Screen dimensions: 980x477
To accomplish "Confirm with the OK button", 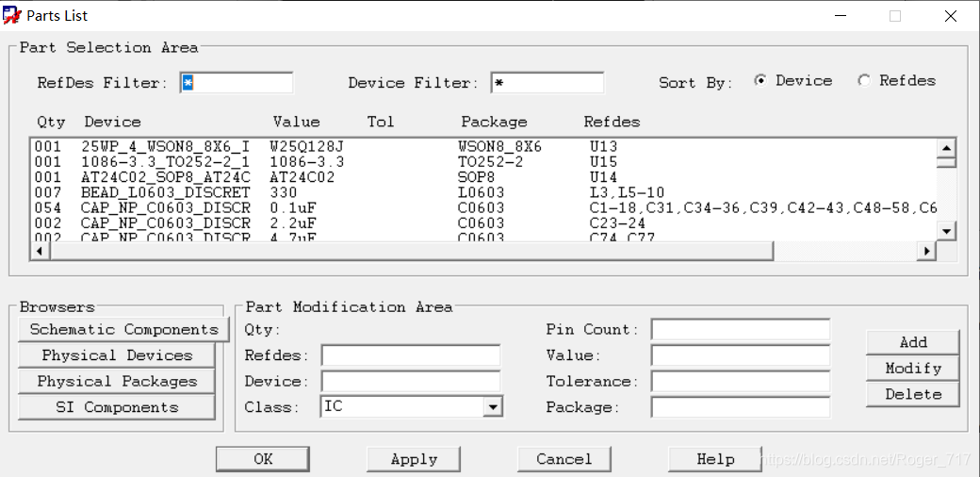I will 263,459.
